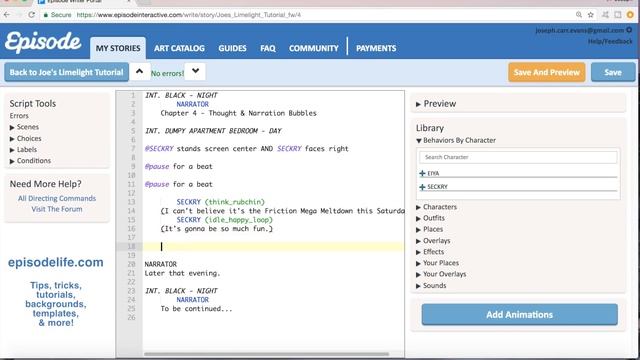Expand the Effects library section

(430, 252)
